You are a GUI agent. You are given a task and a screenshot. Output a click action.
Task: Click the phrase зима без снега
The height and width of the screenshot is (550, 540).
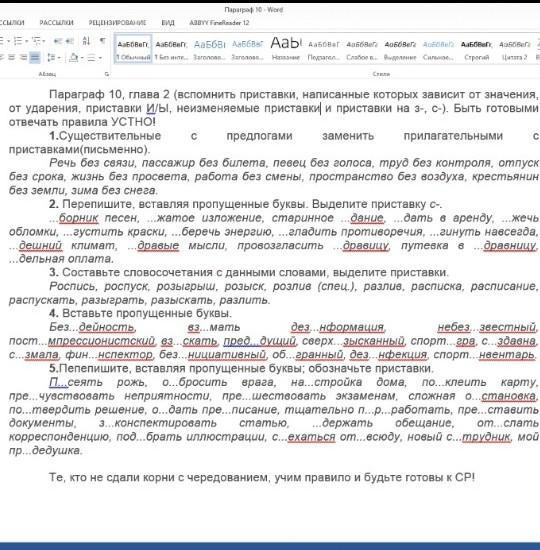(114, 190)
